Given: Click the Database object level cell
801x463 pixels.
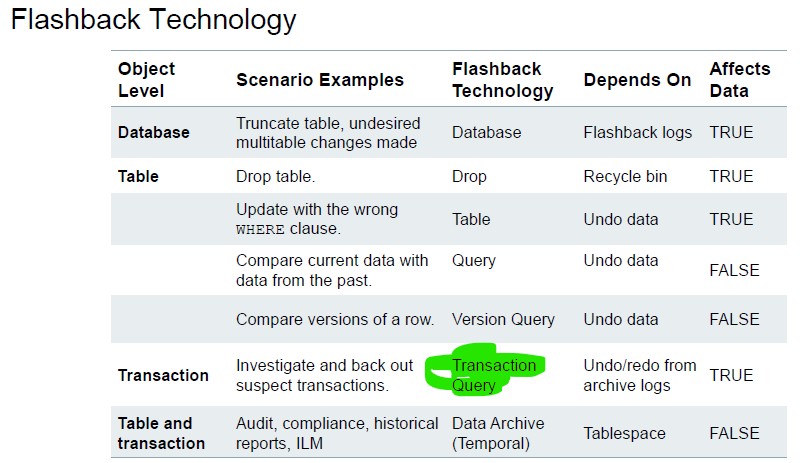Looking at the screenshot, I should 153,132.
